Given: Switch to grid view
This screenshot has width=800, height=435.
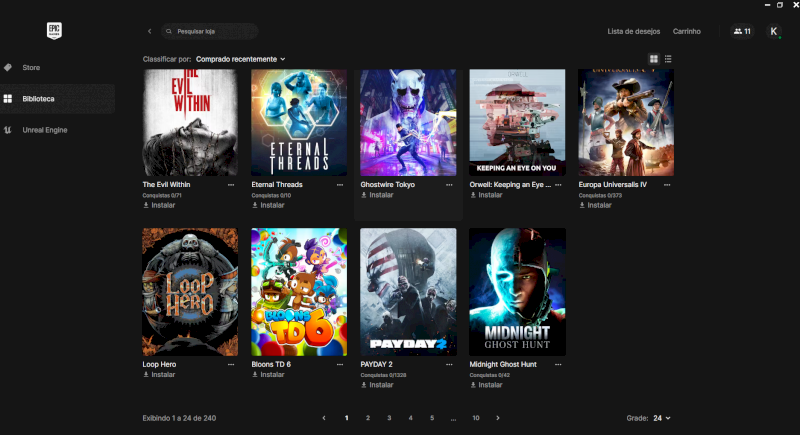Looking at the screenshot, I should pos(654,59).
